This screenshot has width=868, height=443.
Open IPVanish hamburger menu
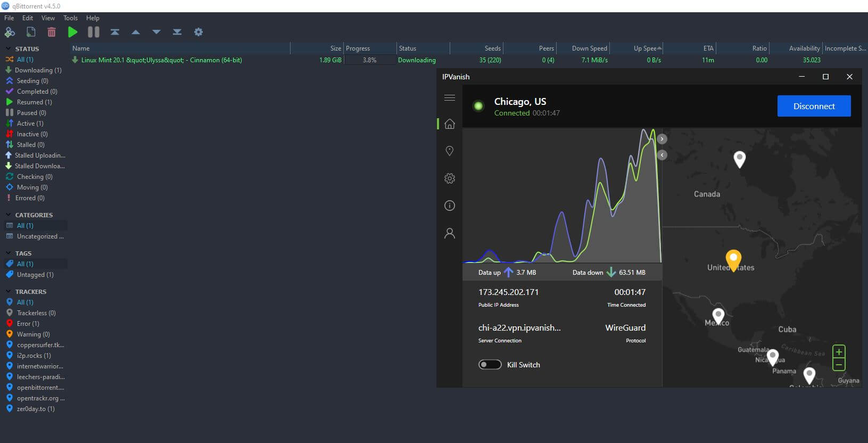click(450, 97)
